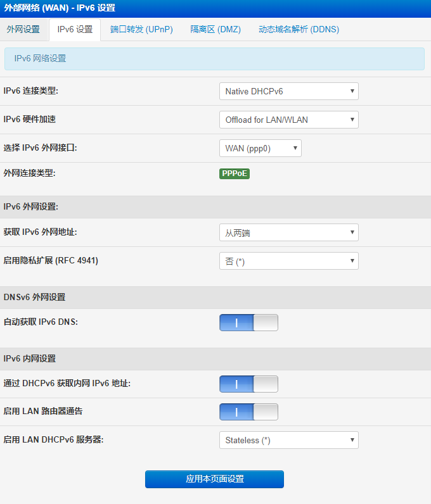
Task: Go to the 隔离区 (DMZ) tab
Action: tap(215, 30)
